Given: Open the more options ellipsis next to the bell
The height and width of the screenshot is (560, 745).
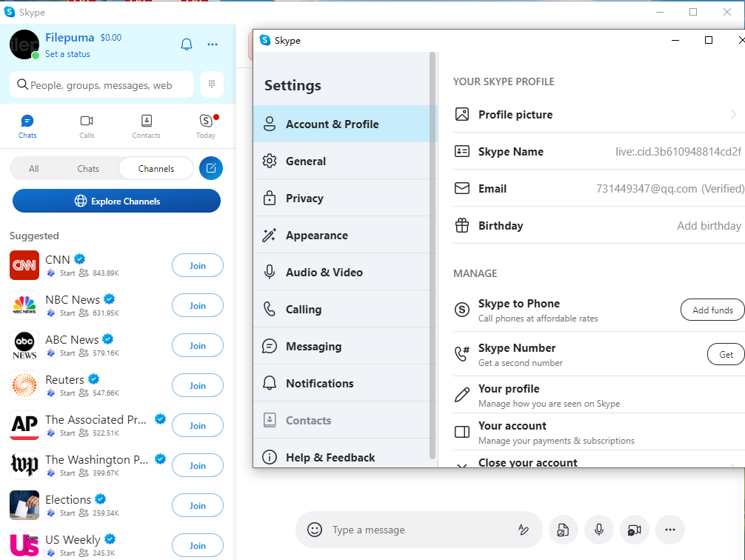Looking at the screenshot, I should tap(213, 44).
